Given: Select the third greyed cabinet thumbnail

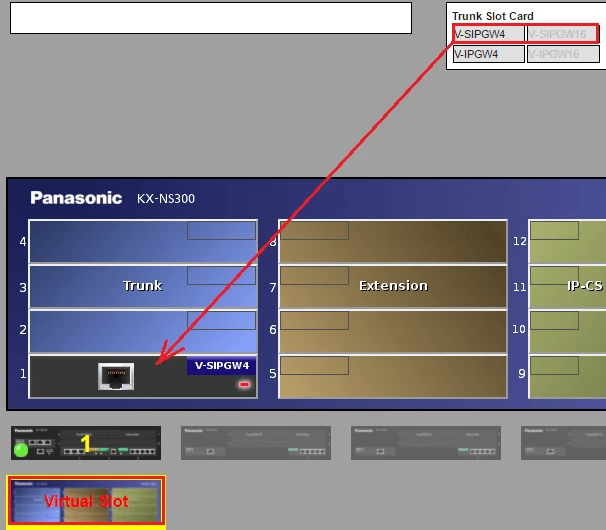Looking at the screenshot, I should point(425,443).
